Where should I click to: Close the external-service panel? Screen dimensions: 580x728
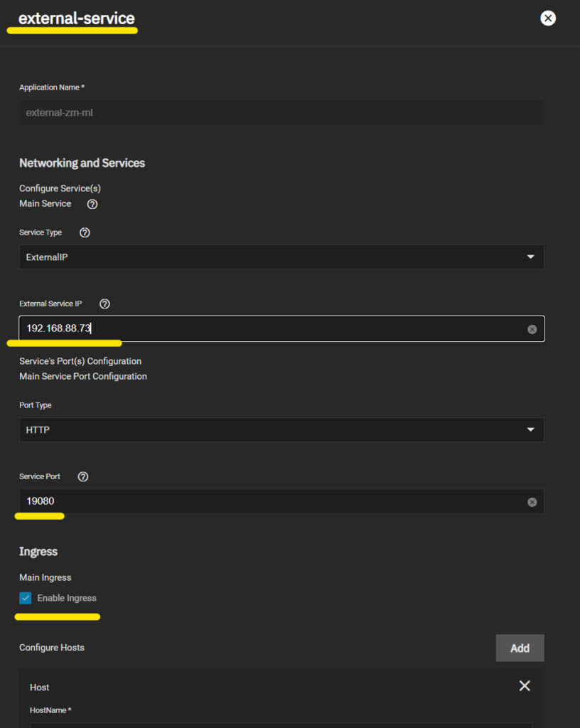pyautogui.click(x=548, y=18)
